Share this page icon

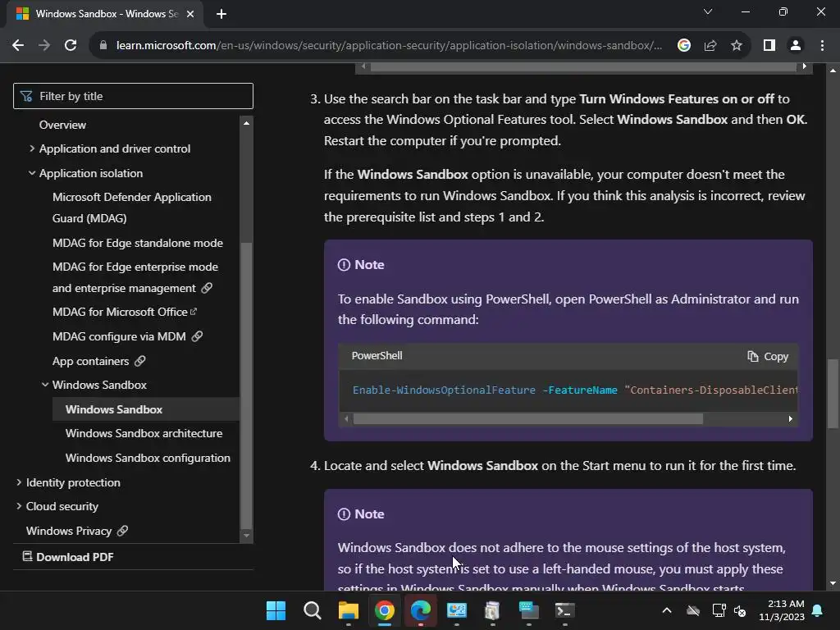710,46
